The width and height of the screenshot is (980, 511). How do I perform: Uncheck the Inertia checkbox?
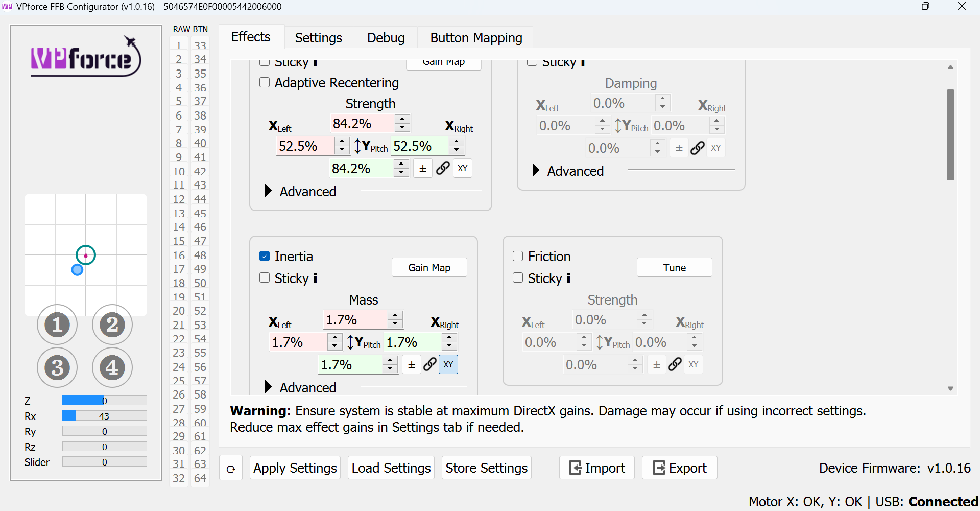265,256
